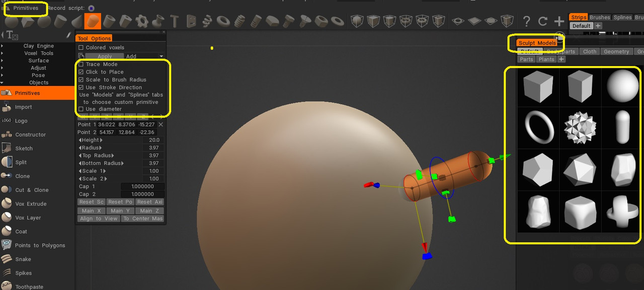Click the Reset Sc button

pos(91,202)
